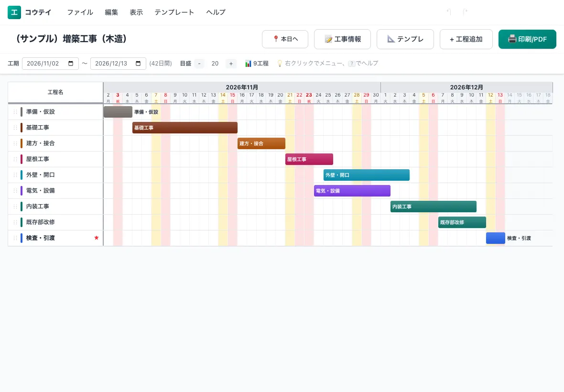
Task: Open the ファイル menu
Action: point(80,12)
